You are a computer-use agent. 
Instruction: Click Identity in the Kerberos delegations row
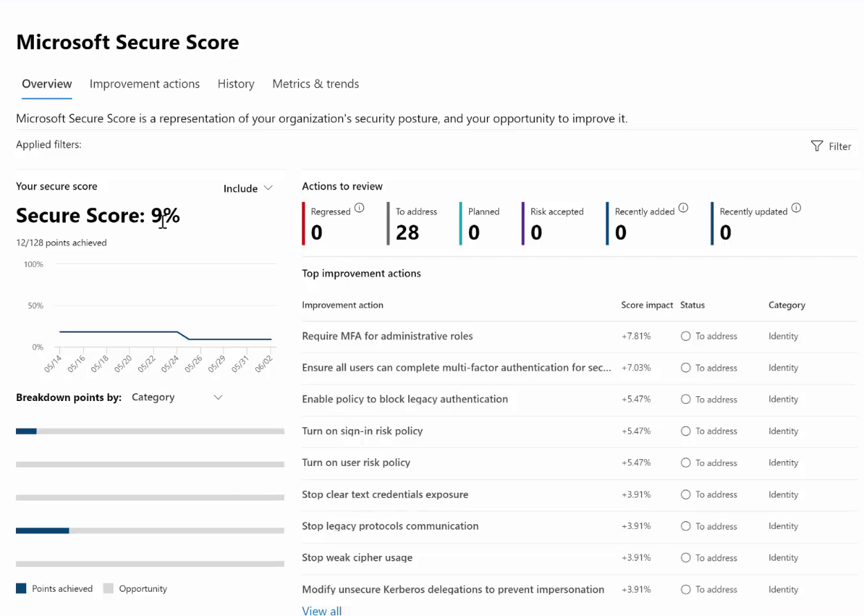click(x=783, y=590)
